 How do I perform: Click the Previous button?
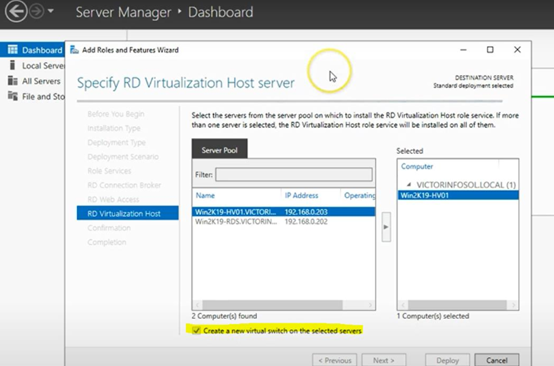tap(335, 360)
